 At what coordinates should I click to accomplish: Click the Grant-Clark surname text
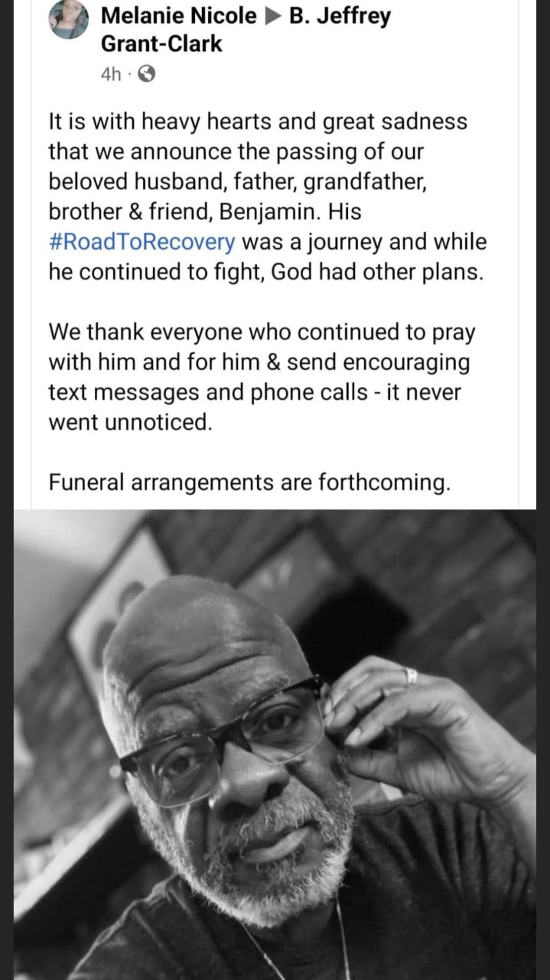coord(161,43)
